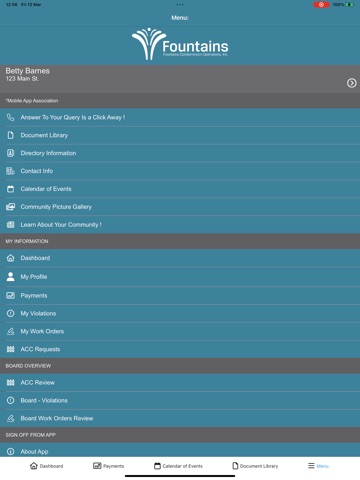Viewport: 360px width, 480px height.
Task: Tap the Learn About Your Community news icon
Action: pyautogui.click(x=11, y=225)
